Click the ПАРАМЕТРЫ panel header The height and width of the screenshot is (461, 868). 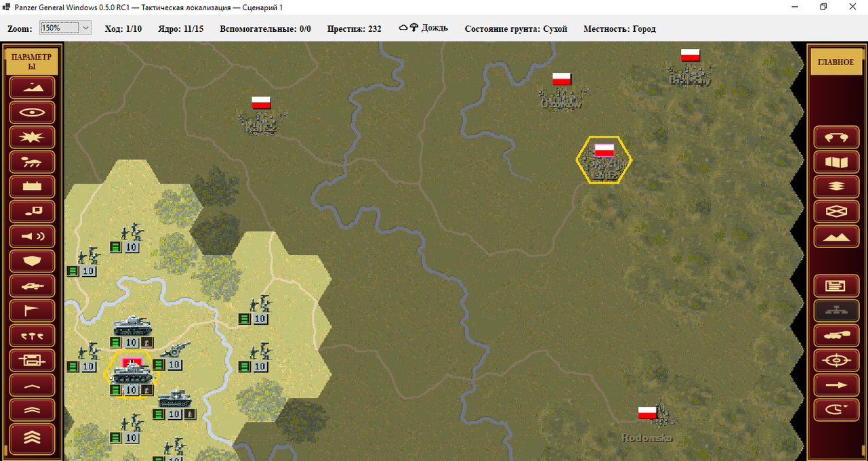click(32, 62)
